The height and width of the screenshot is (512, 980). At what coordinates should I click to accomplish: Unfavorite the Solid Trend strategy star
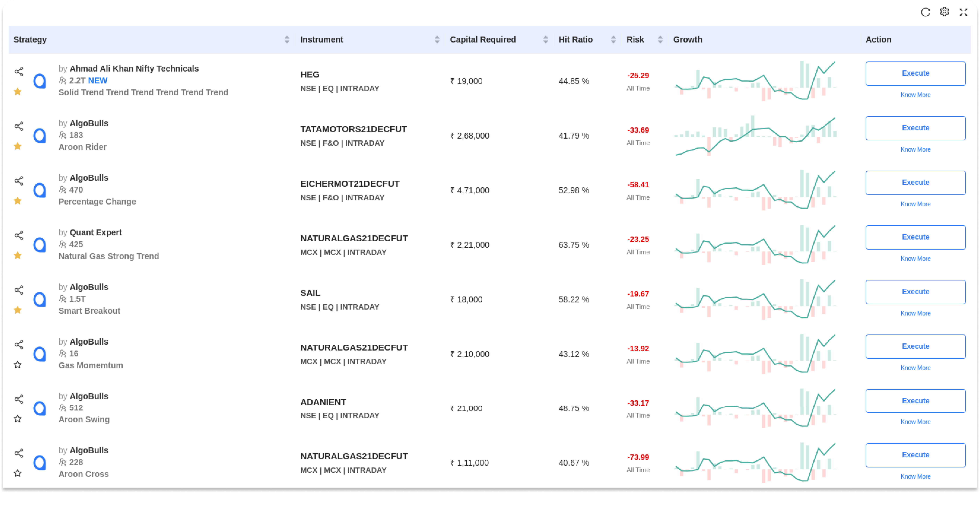pyautogui.click(x=17, y=91)
